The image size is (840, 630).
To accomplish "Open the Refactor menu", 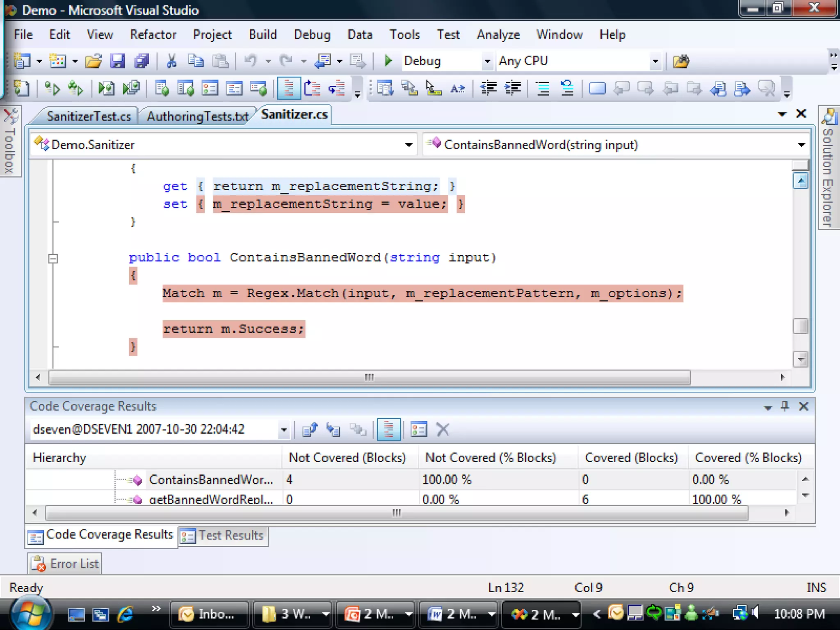I will click(153, 34).
